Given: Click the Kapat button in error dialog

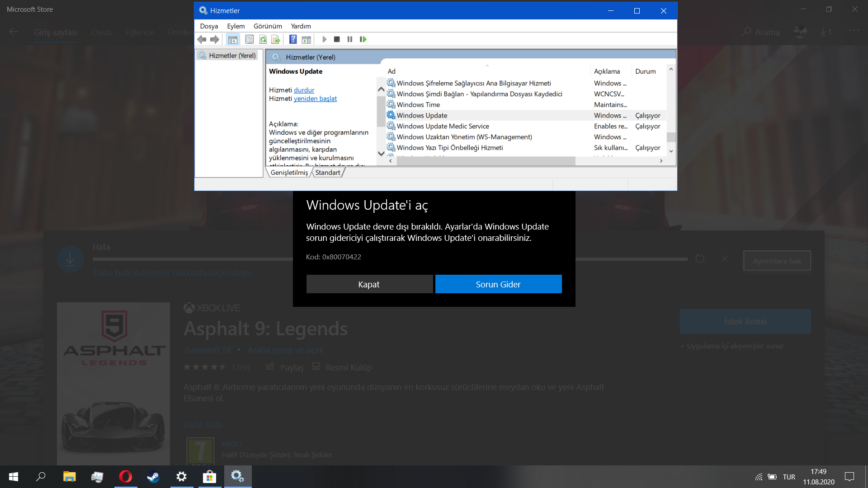Looking at the screenshot, I should pos(369,284).
